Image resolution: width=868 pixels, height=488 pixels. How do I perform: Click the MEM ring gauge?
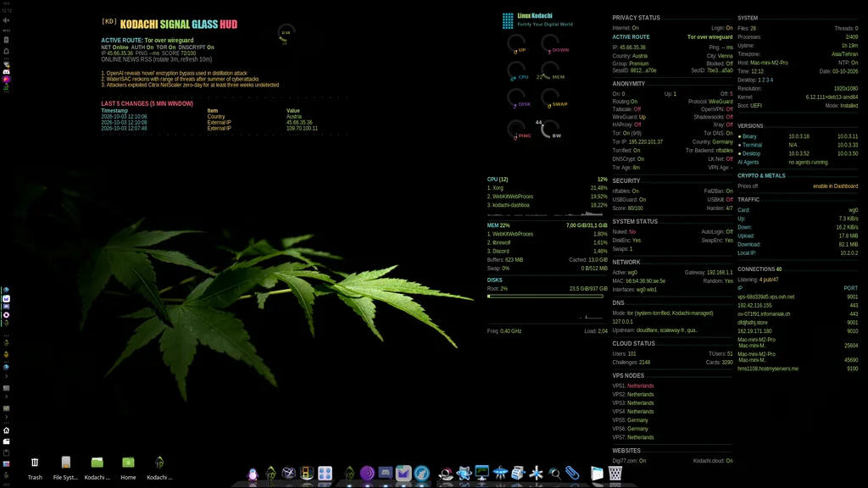550,71
